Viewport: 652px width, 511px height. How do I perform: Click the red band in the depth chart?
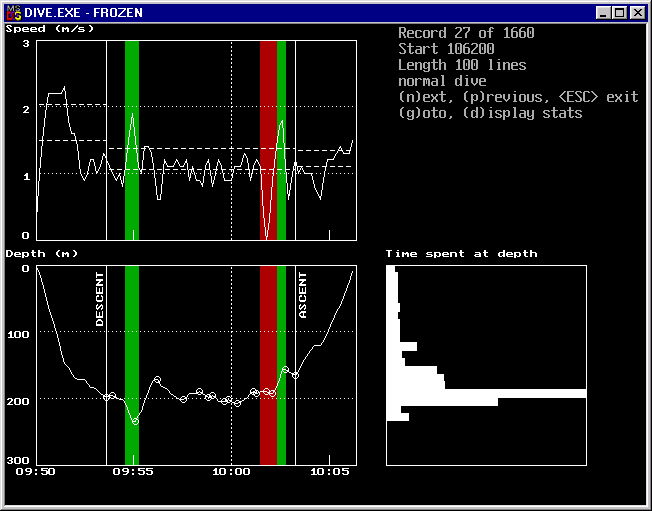tap(268, 365)
